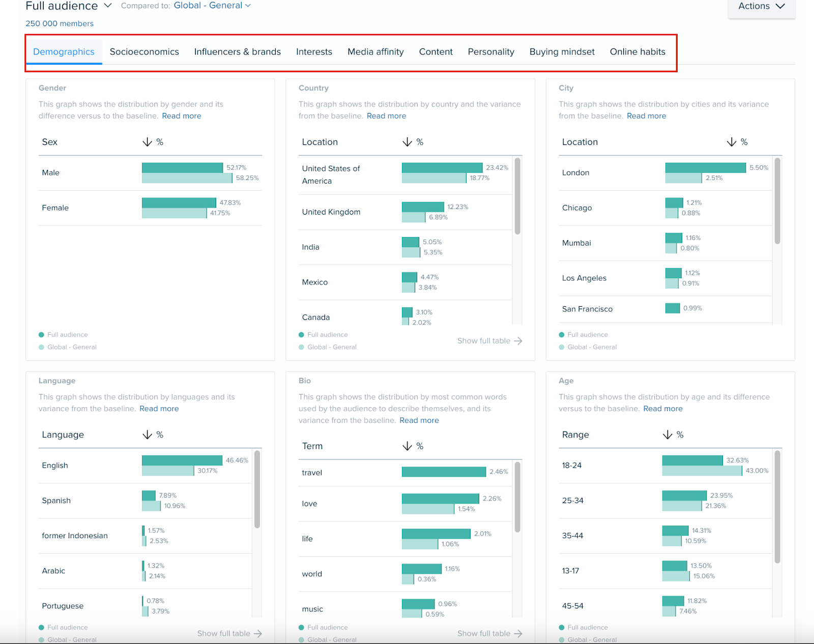
Task: Open the Influencers & brands tab
Action: 237,52
